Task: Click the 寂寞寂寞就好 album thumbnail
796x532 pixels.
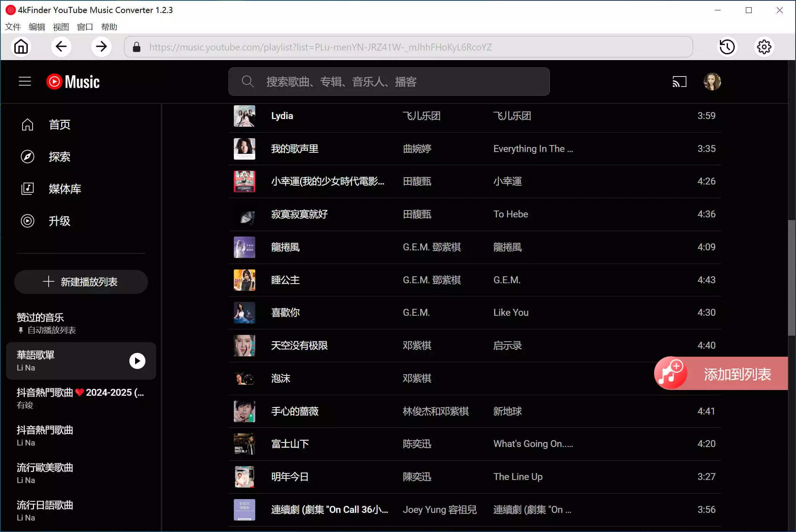Action: click(x=245, y=214)
